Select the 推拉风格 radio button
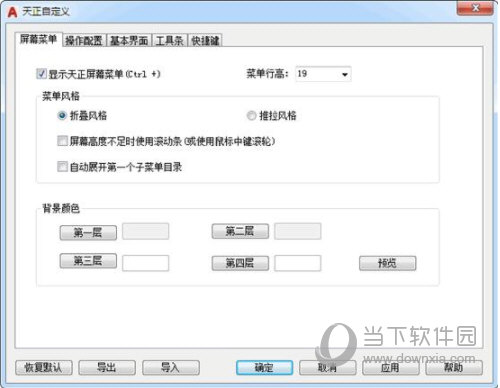The height and width of the screenshot is (388, 500). [x=251, y=116]
